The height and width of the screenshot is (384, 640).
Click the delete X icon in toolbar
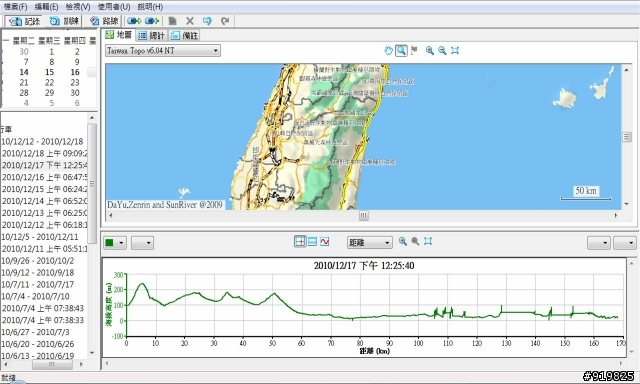click(190, 21)
